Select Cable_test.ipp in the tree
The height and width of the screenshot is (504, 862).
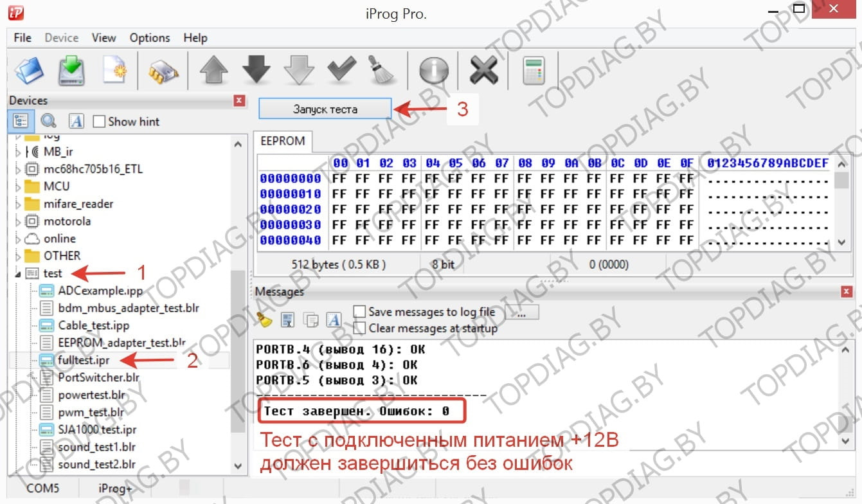[x=93, y=325]
